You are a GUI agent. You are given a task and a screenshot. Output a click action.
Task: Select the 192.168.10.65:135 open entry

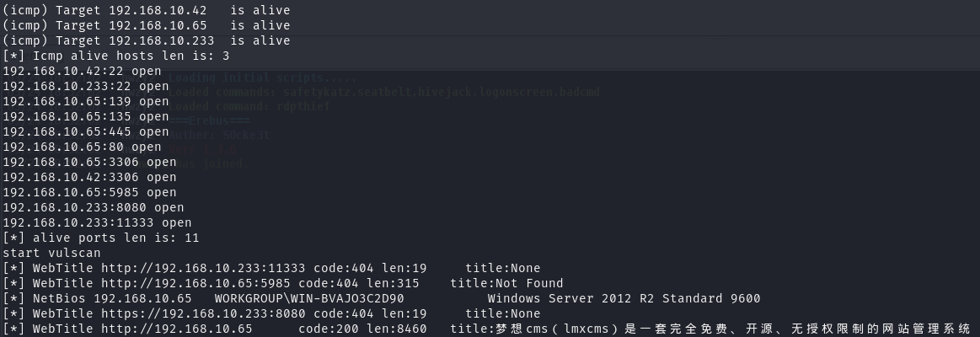coord(85,116)
